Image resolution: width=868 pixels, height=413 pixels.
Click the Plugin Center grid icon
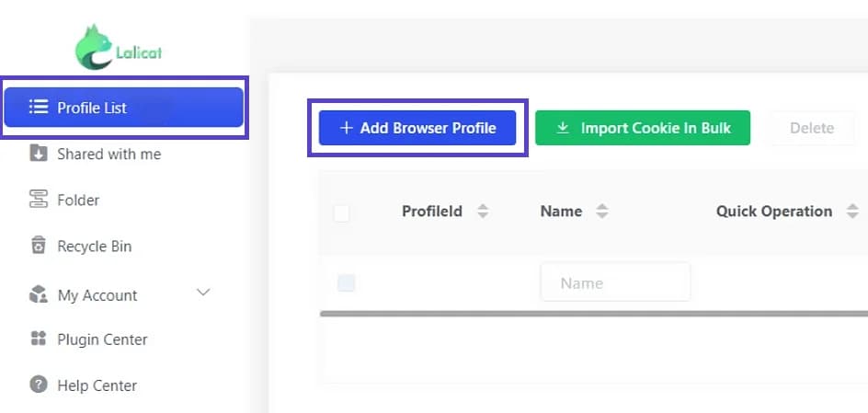pyautogui.click(x=39, y=338)
